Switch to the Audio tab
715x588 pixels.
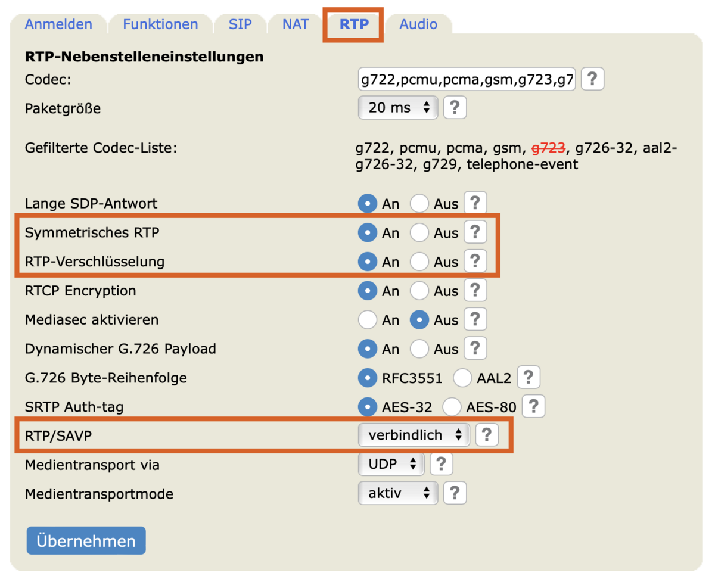click(418, 24)
